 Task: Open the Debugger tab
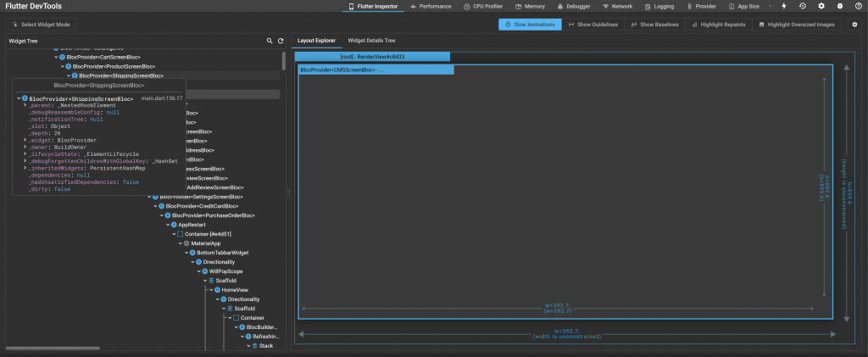[575, 6]
